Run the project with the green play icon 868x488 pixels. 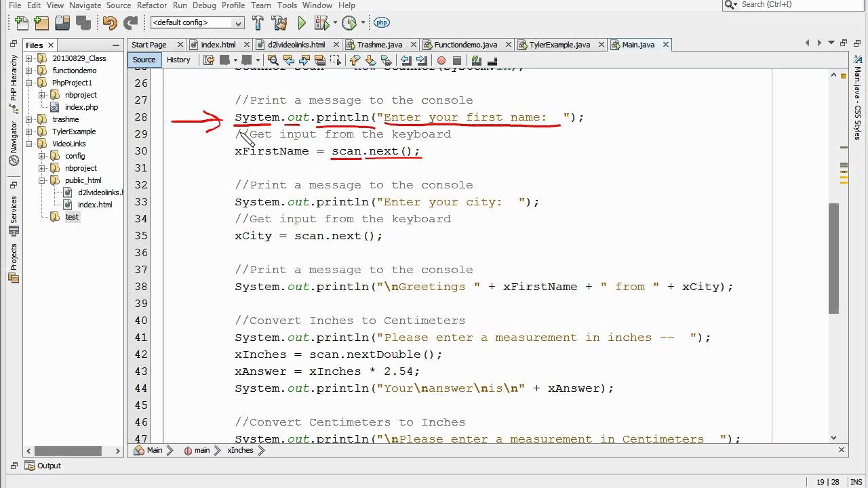point(302,23)
